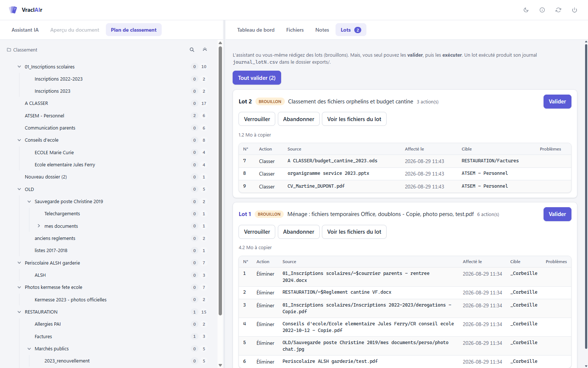
Task: Click Abandonner for Lot 2
Action: 298,119
